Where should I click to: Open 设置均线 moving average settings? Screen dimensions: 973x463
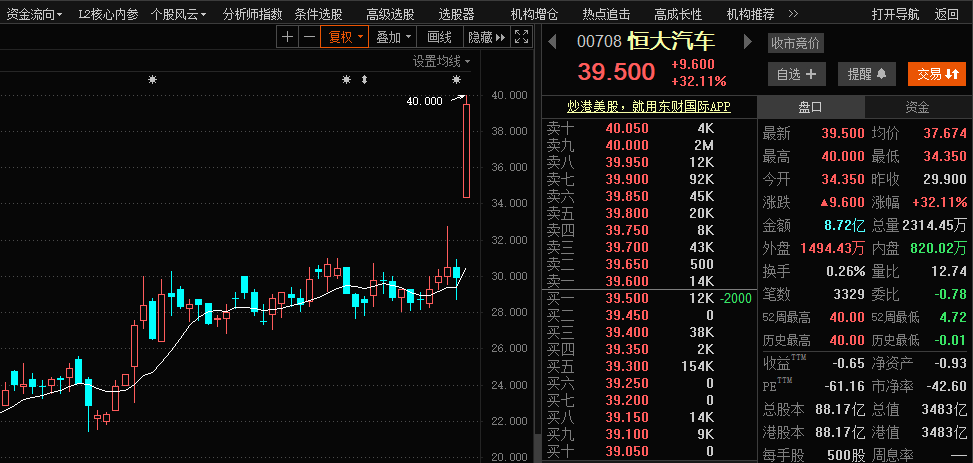tap(442, 61)
